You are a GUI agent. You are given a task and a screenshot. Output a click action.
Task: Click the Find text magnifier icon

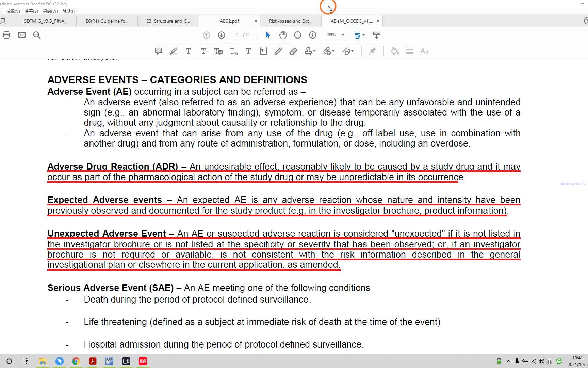click(37, 35)
